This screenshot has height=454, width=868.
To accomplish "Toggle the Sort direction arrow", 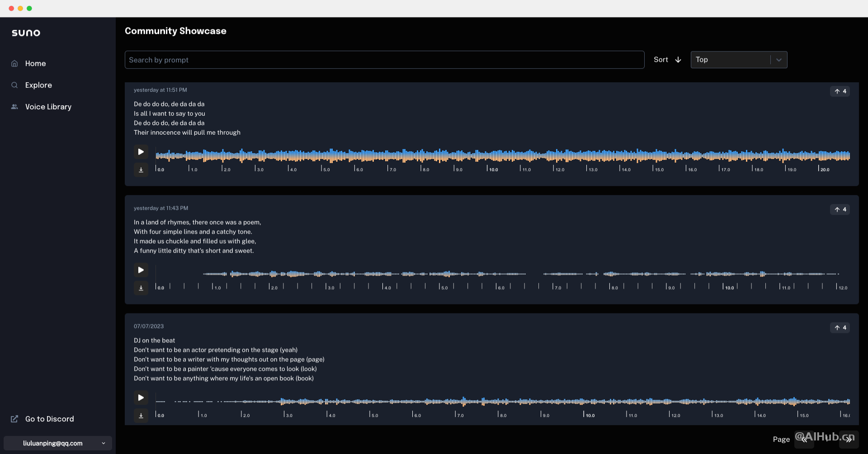I will click(x=678, y=60).
